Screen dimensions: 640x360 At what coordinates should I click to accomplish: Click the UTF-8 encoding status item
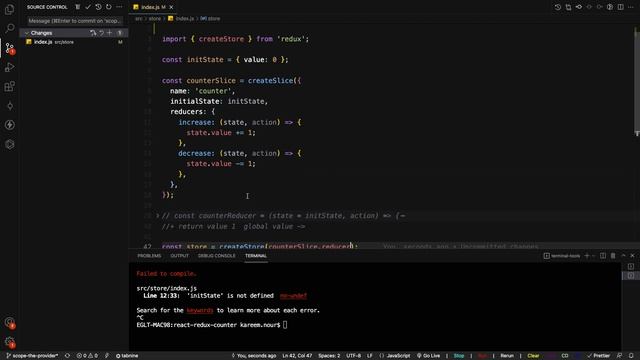tap(353, 356)
